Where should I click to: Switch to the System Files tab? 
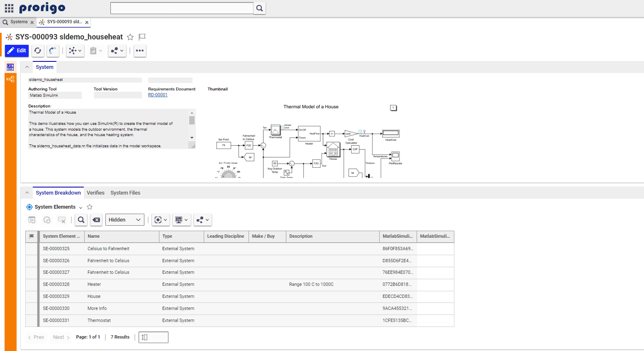tap(125, 193)
